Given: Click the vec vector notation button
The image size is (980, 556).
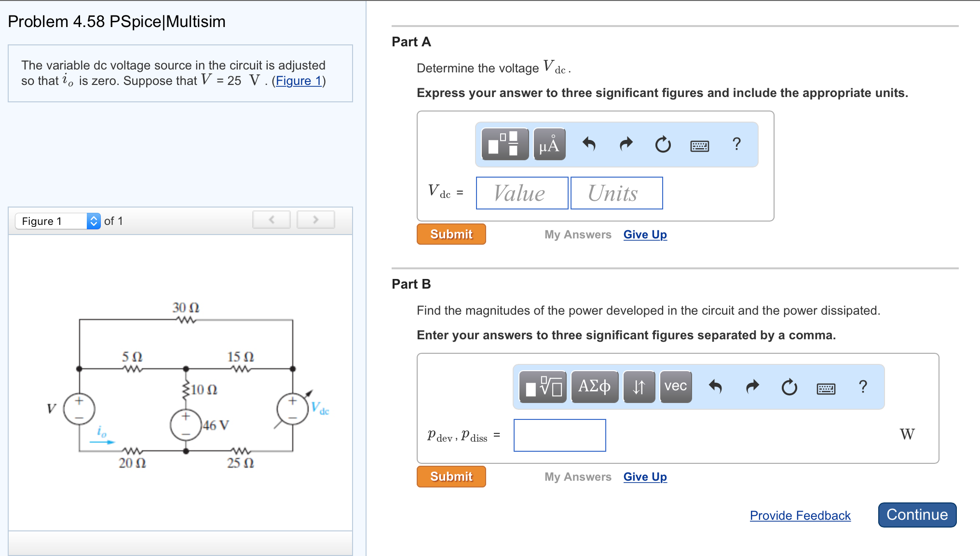Looking at the screenshot, I should click(675, 386).
